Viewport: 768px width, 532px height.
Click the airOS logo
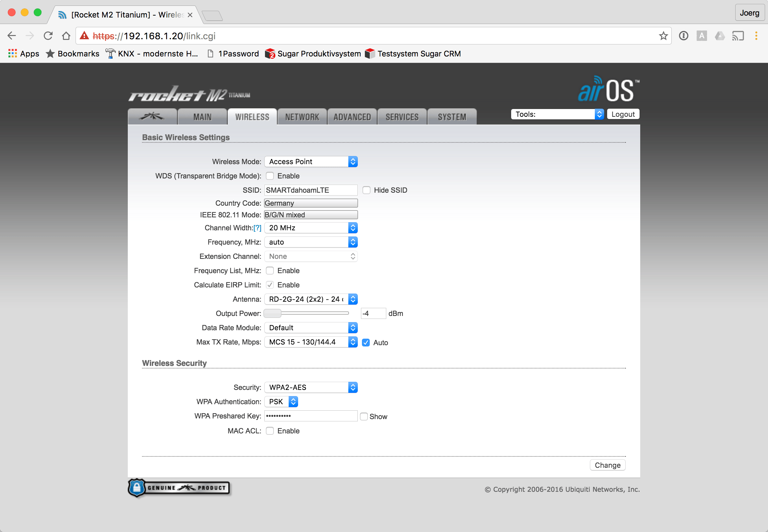608,89
